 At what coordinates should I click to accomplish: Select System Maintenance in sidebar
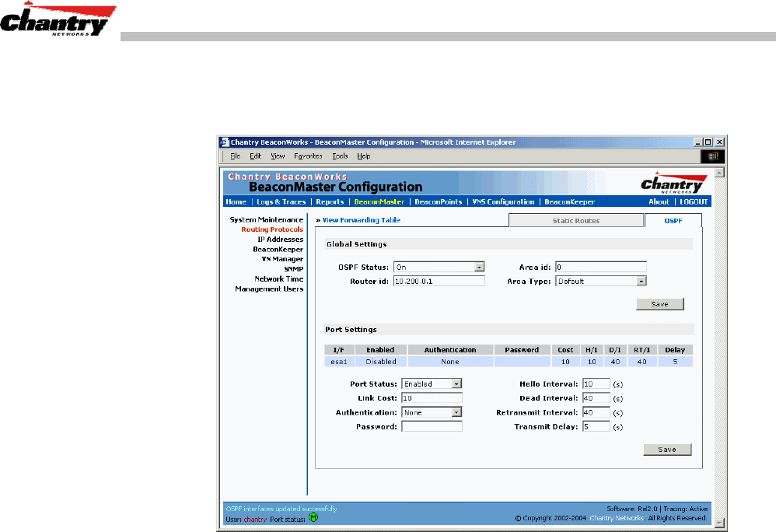[x=266, y=220]
